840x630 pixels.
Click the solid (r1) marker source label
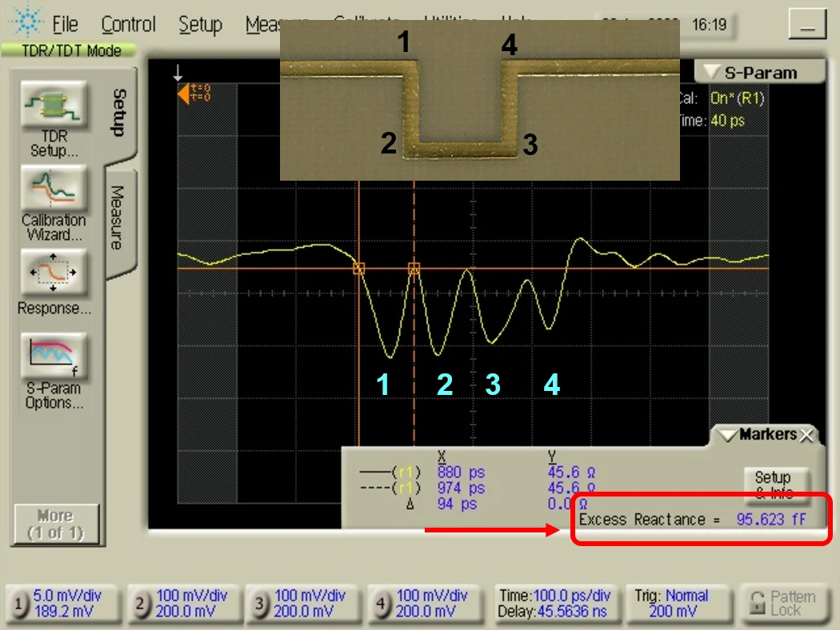(x=406, y=472)
